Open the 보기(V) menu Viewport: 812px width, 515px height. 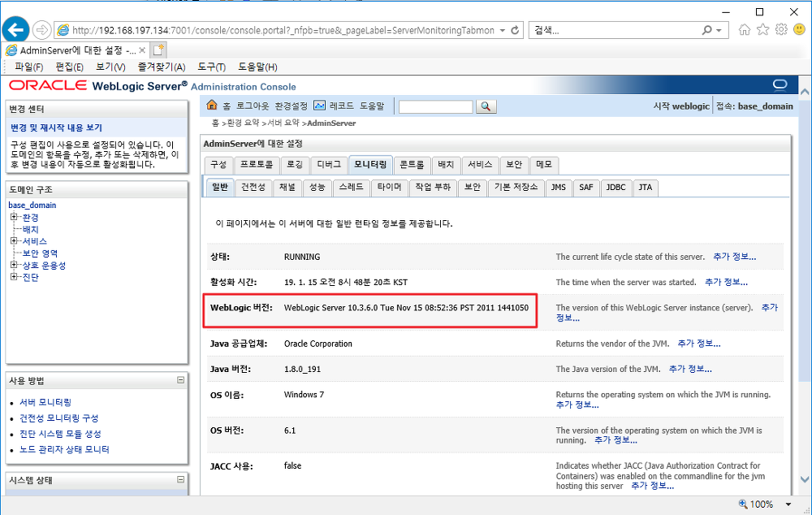coord(110,67)
